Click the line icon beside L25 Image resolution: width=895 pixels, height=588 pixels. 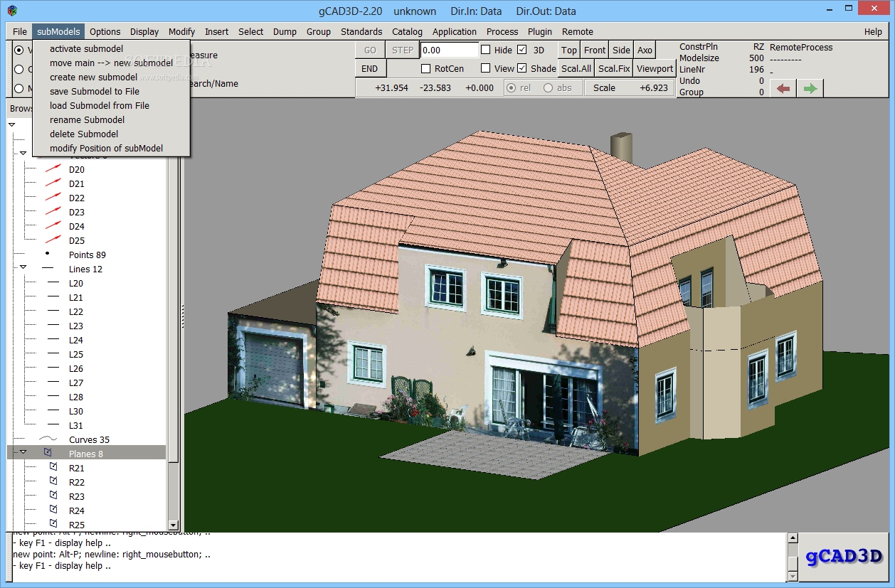[53, 354]
